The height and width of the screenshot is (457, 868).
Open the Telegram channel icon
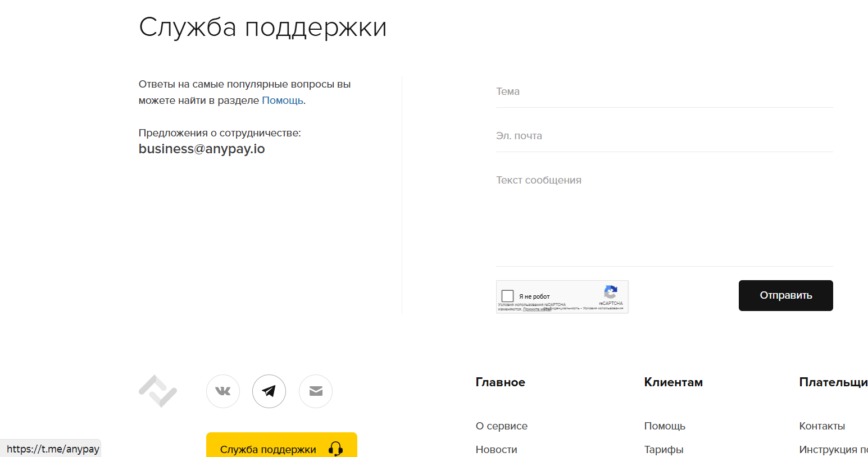[269, 391]
